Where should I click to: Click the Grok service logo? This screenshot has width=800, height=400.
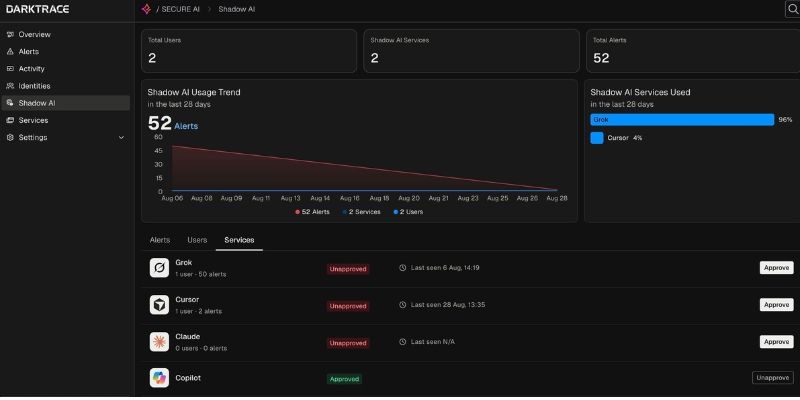point(159,268)
